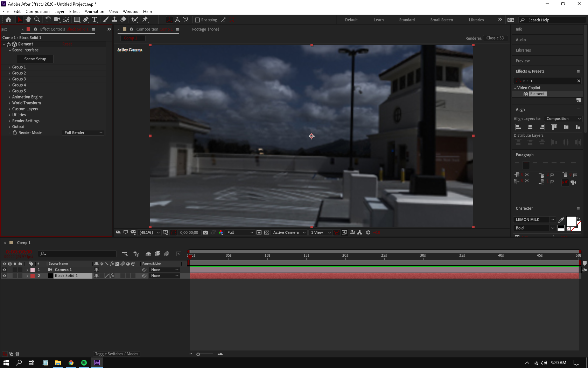Image resolution: width=588 pixels, height=368 pixels.
Task: Open the Render Mode dropdown
Action: pyautogui.click(x=83, y=132)
